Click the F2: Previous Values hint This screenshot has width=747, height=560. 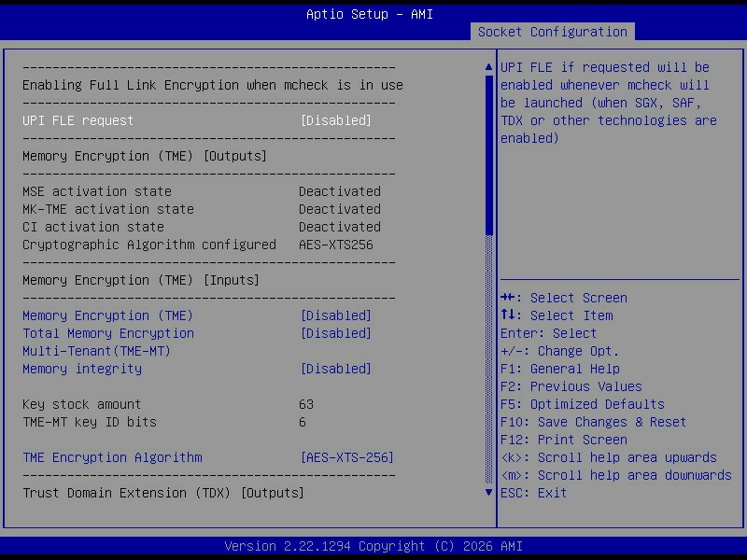pos(571,386)
